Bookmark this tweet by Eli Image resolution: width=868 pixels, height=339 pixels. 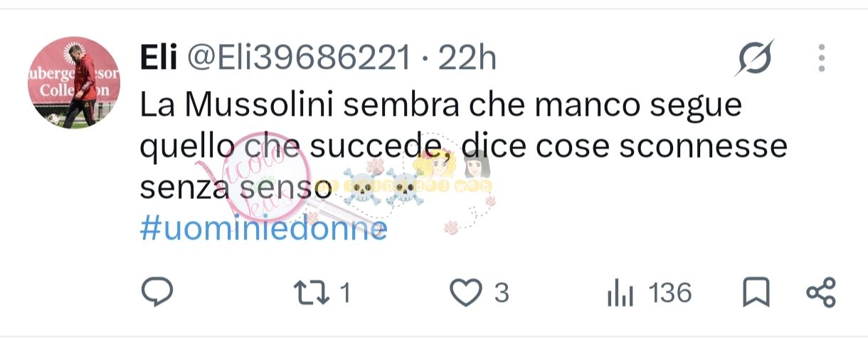point(756,292)
